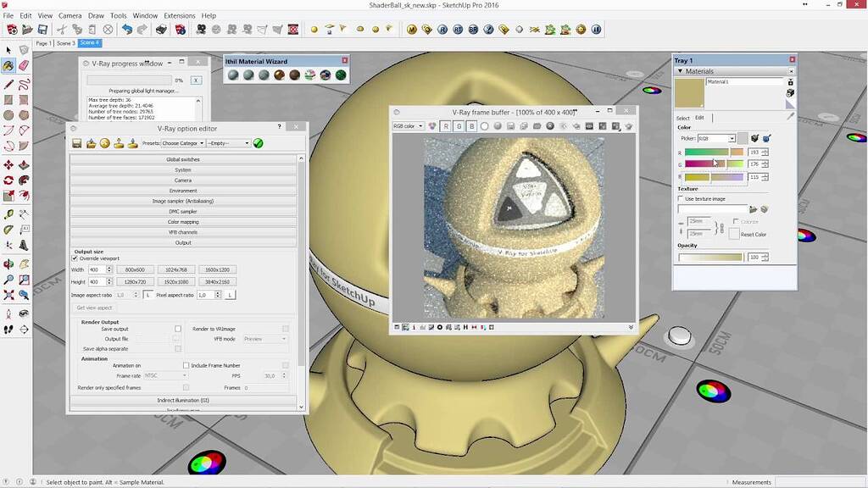Open the Picker RGB dropdown

[x=732, y=139]
